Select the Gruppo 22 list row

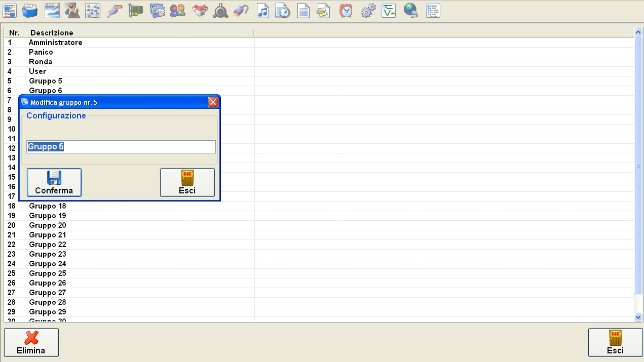tap(48, 245)
